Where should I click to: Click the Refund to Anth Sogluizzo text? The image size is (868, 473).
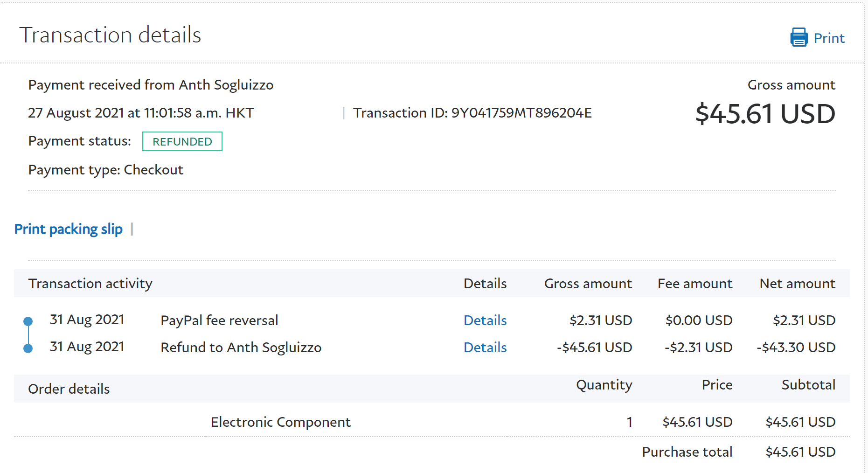pyautogui.click(x=241, y=348)
